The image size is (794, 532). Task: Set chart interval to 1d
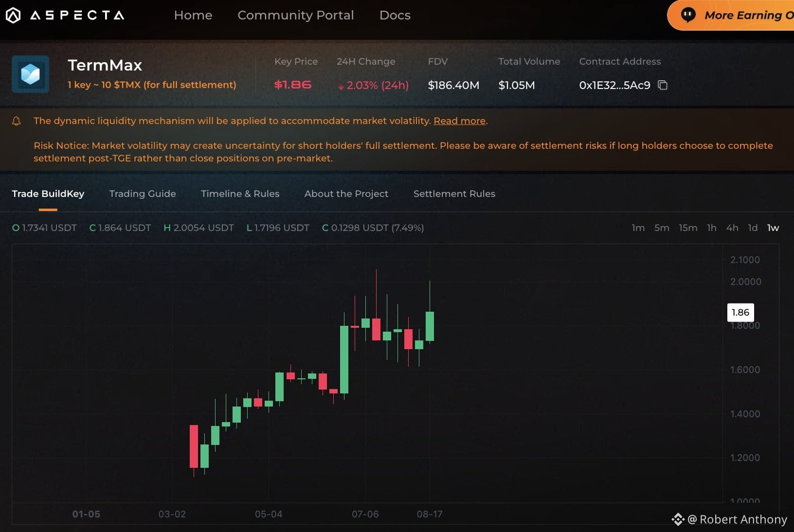[x=753, y=228]
